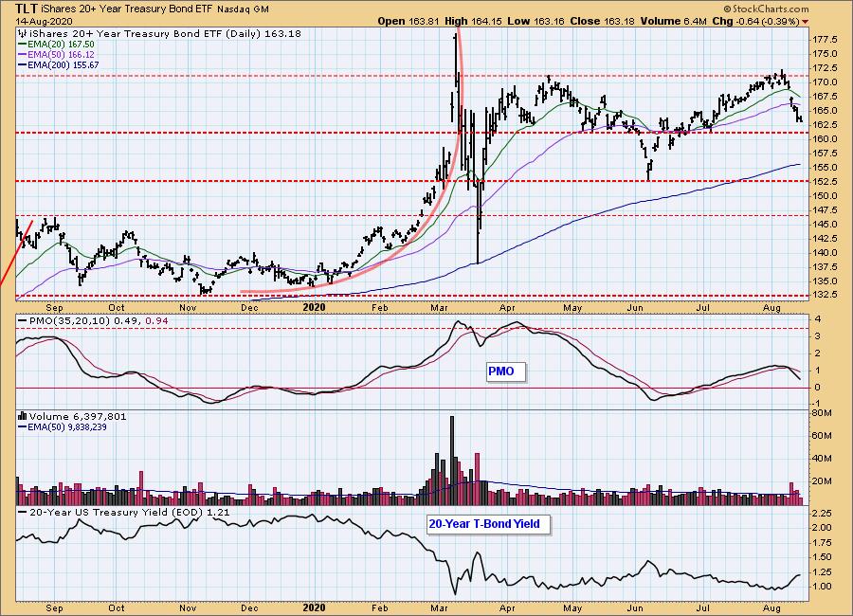Click the blue line marker for volume EMA(50)
The width and height of the screenshot is (853, 616).
click(23, 427)
